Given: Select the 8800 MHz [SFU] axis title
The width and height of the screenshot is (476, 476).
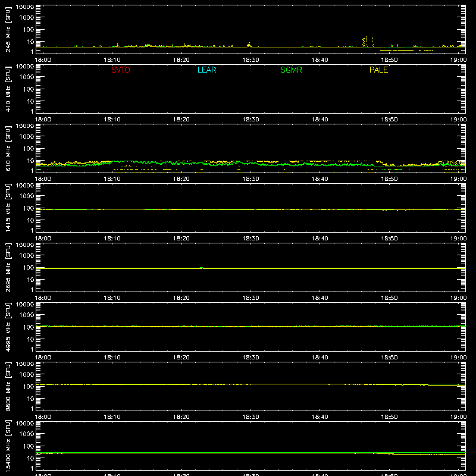Looking at the screenshot, I should pos(8,386).
